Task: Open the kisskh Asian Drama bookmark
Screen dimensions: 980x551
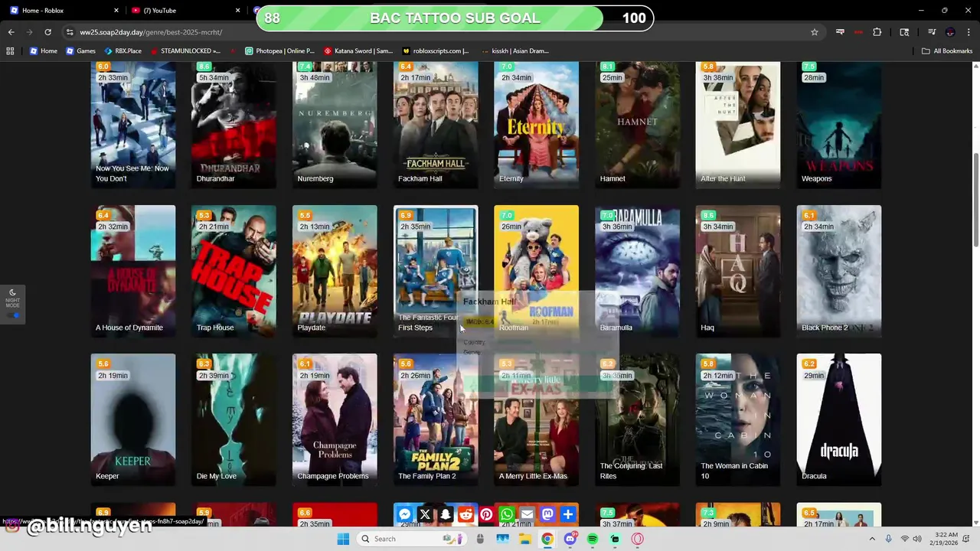Action: [515, 51]
